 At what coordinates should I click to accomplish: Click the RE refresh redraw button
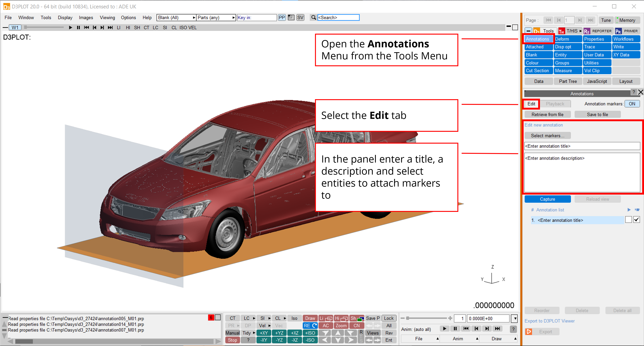310,325
